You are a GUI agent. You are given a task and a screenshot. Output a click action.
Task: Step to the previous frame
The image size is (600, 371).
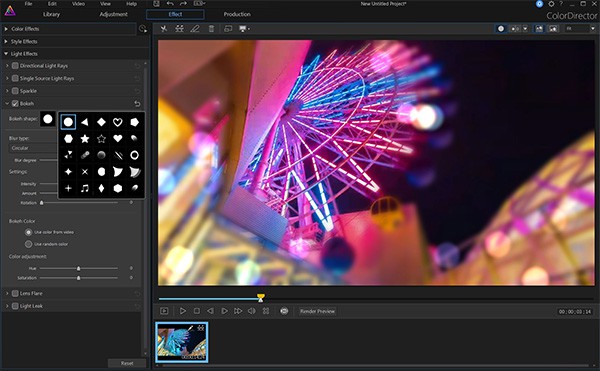tap(210, 311)
